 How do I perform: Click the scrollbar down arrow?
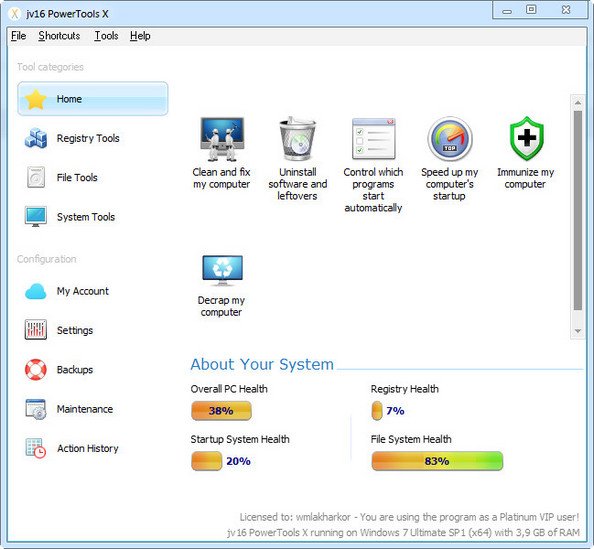click(x=578, y=331)
